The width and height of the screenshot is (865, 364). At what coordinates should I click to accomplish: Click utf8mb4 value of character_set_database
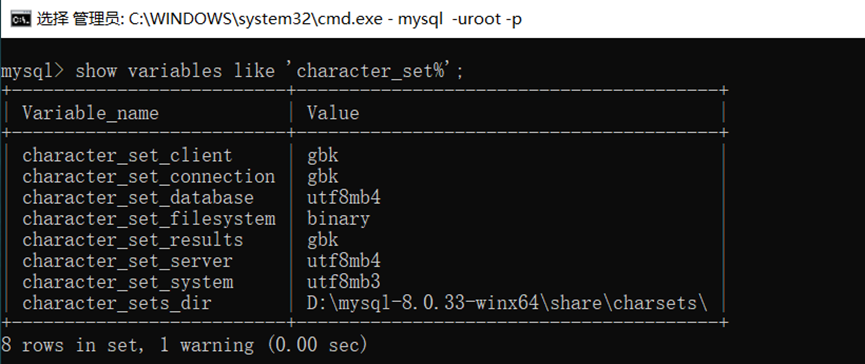(x=344, y=197)
